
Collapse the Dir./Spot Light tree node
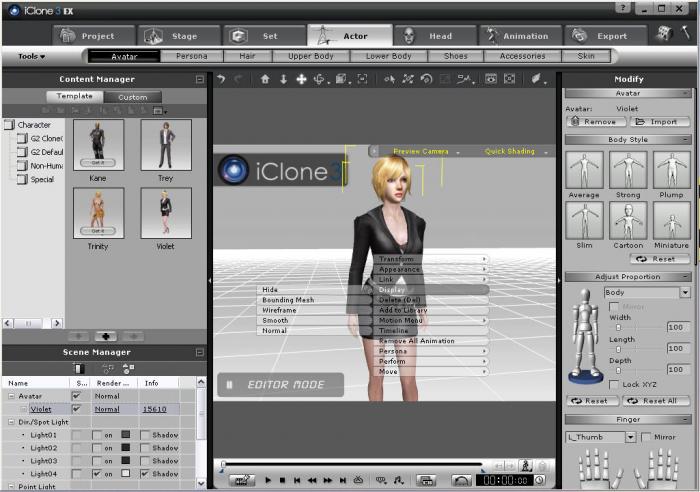tap(11, 421)
